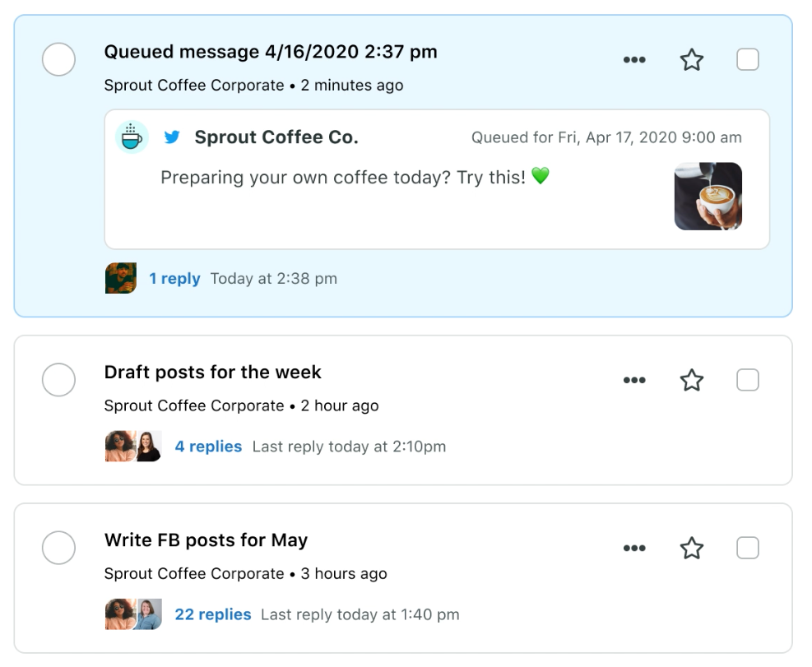This screenshot has height=667, width=812.
Task: Open more options for Queued message
Action: [x=634, y=59]
